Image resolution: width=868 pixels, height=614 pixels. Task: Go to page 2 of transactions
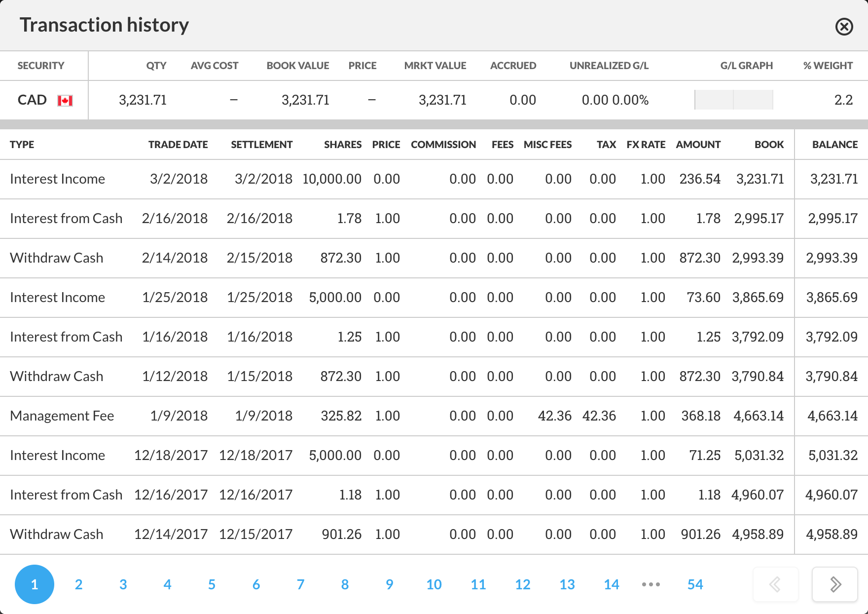click(x=78, y=584)
